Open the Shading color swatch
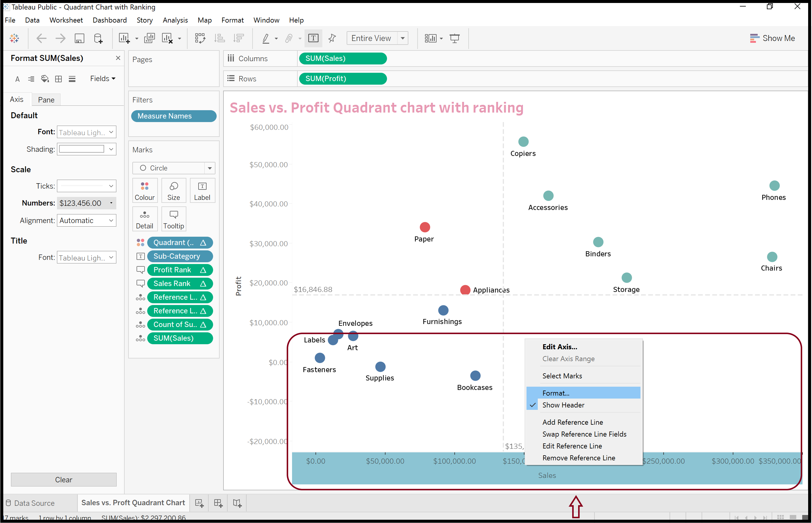 point(86,149)
